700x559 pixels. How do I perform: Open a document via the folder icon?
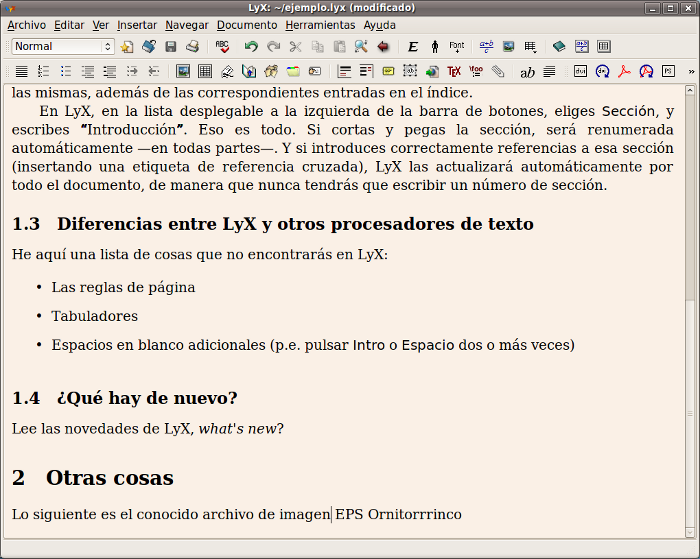pyautogui.click(x=149, y=46)
